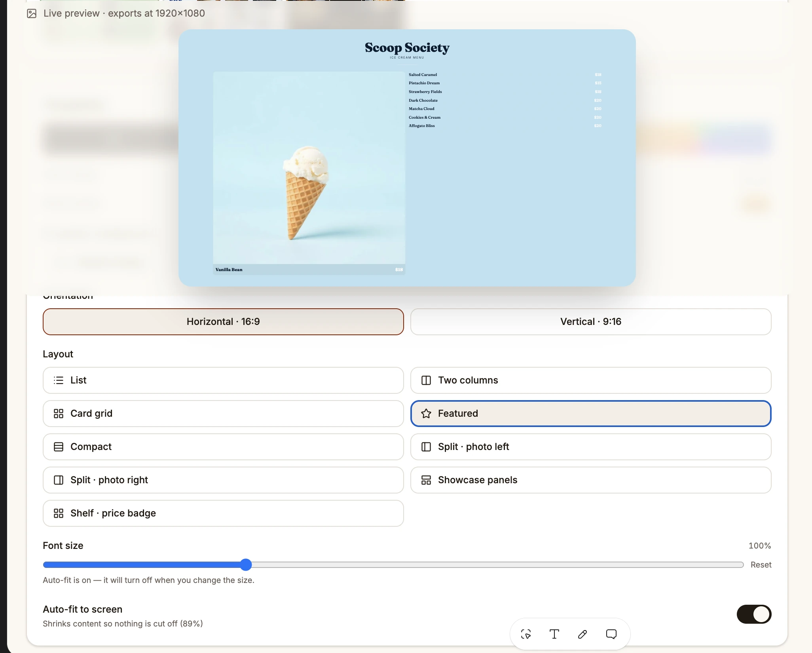Choose Split photo left layout
The height and width of the screenshot is (653, 812).
[591, 446]
